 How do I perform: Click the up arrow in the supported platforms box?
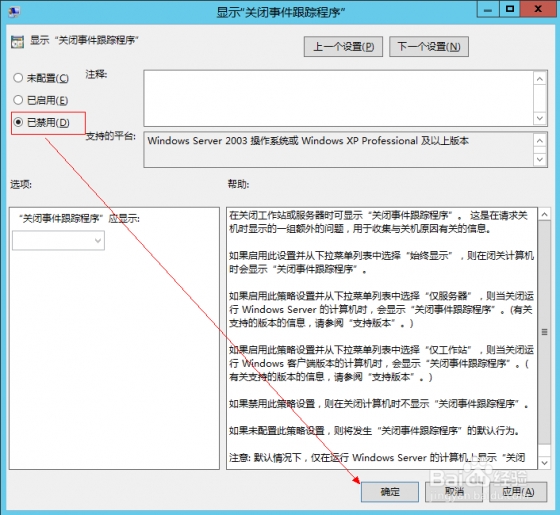[x=540, y=141]
